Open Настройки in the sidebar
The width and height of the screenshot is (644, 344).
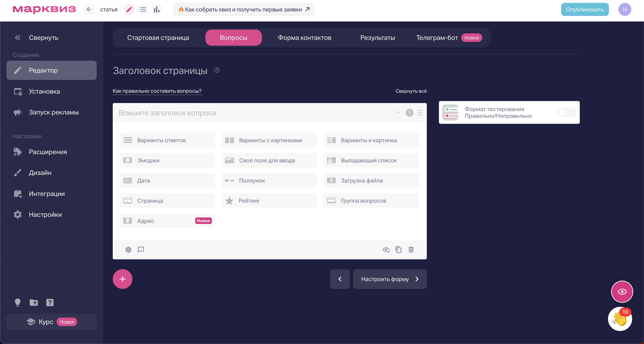51,215
